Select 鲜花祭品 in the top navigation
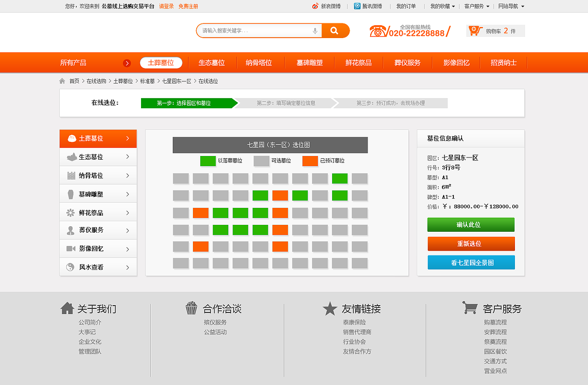Viewport: 588px width, 385px height. pyautogui.click(x=359, y=62)
